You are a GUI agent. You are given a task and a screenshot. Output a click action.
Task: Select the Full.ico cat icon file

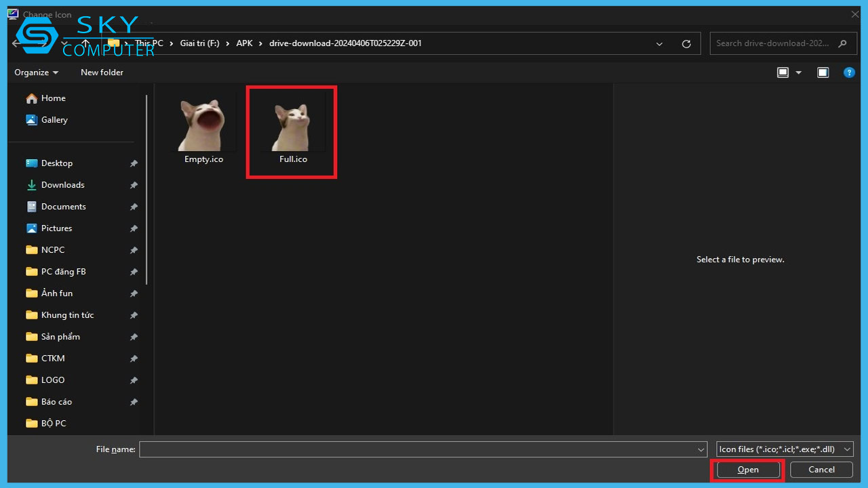[292, 129]
